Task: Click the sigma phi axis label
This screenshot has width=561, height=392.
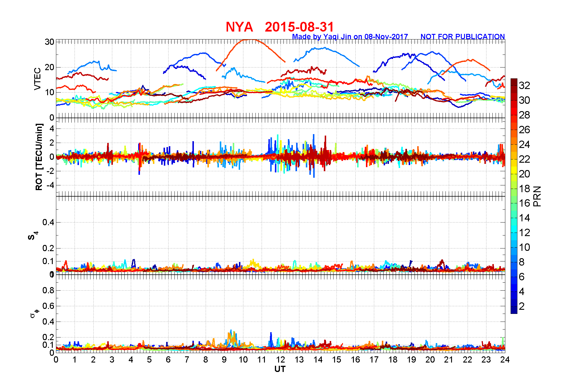Action: 34,313
